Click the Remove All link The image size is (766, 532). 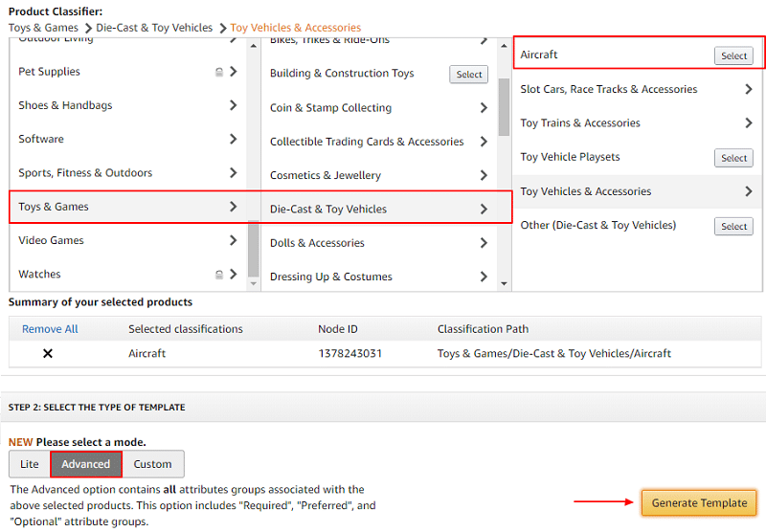(x=50, y=329)
